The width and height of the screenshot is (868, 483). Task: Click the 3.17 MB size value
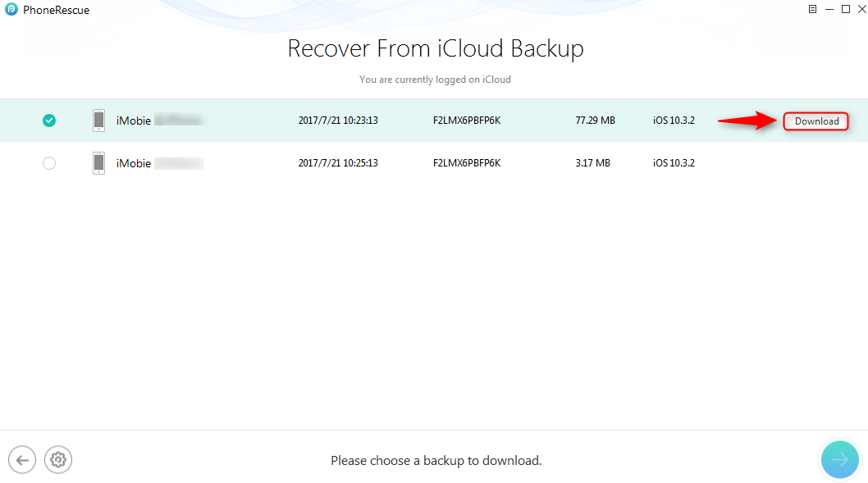tap(593, 162)
